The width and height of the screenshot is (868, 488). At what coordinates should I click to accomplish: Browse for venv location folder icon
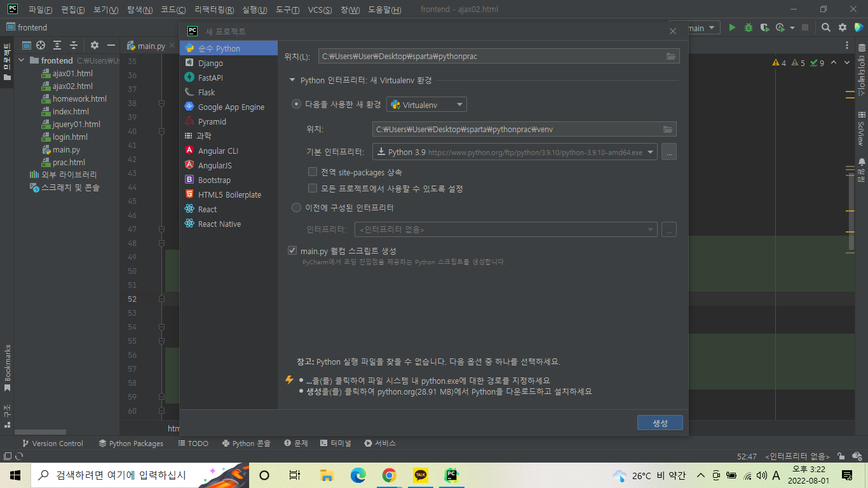click(x=668, y=129)
